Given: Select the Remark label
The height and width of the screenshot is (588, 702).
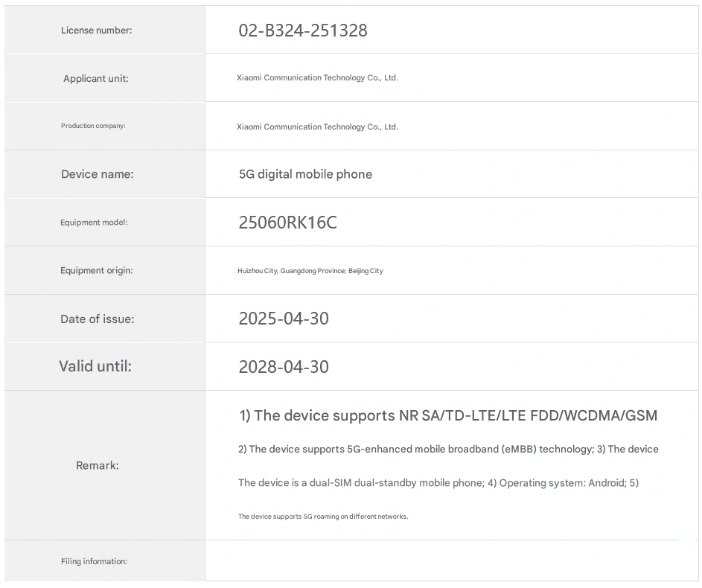Looking at the screenshot, I should pos(98,465).
